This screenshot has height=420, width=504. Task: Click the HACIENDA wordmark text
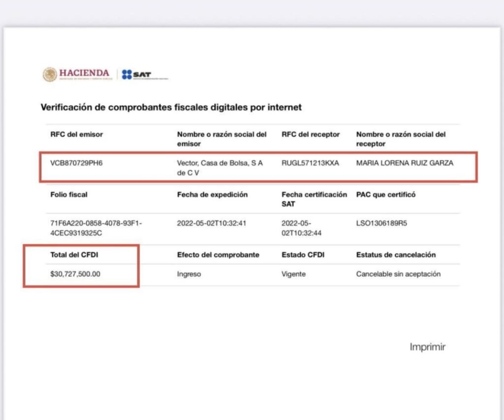coord(84,73)
